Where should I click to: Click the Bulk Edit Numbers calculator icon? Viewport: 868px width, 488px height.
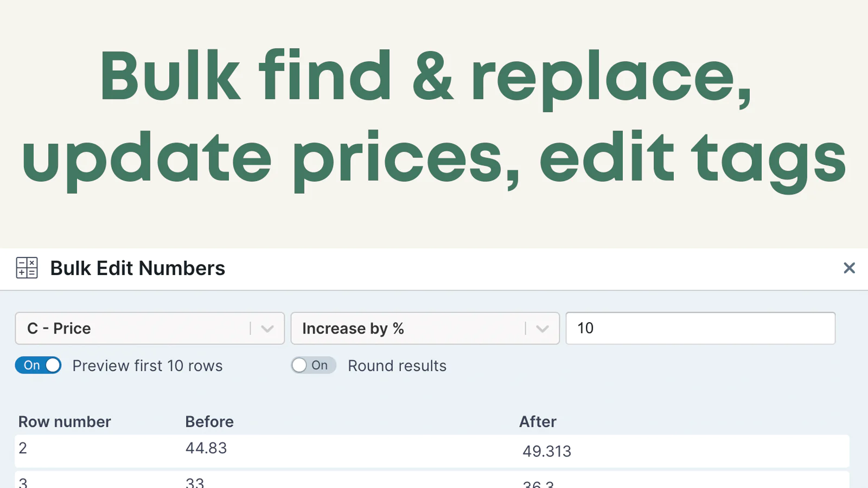point(27,268)
